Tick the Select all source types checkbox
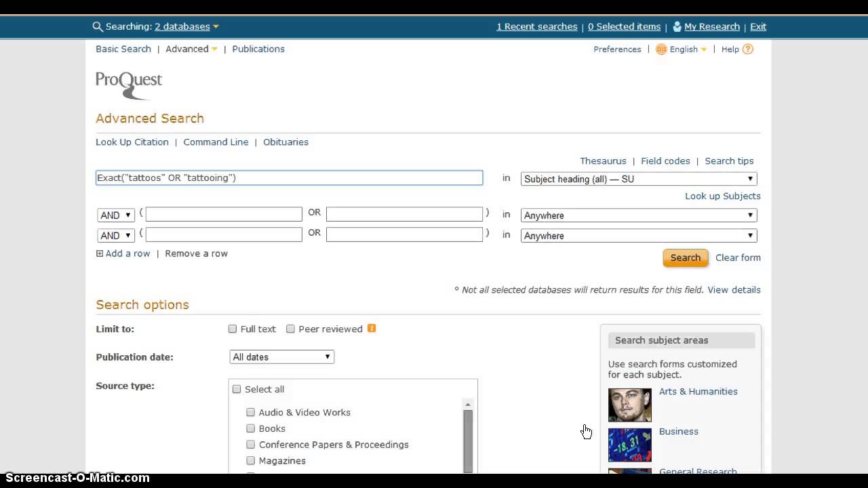Viewport: 868px width, 488px height. 237,390
